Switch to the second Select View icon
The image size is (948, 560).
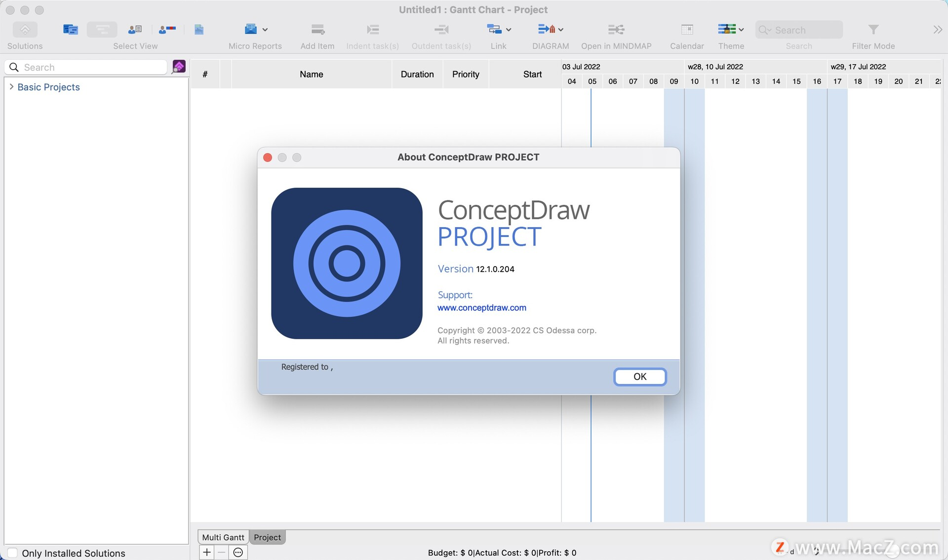click(102, 30)
